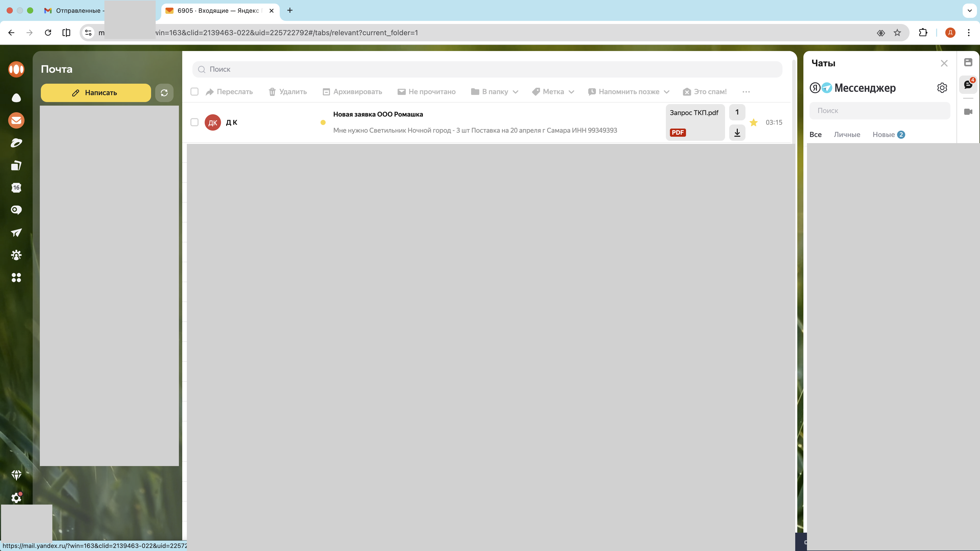
Task: Open mail settings gear at sidebar bottom
Action: point(16,498)
